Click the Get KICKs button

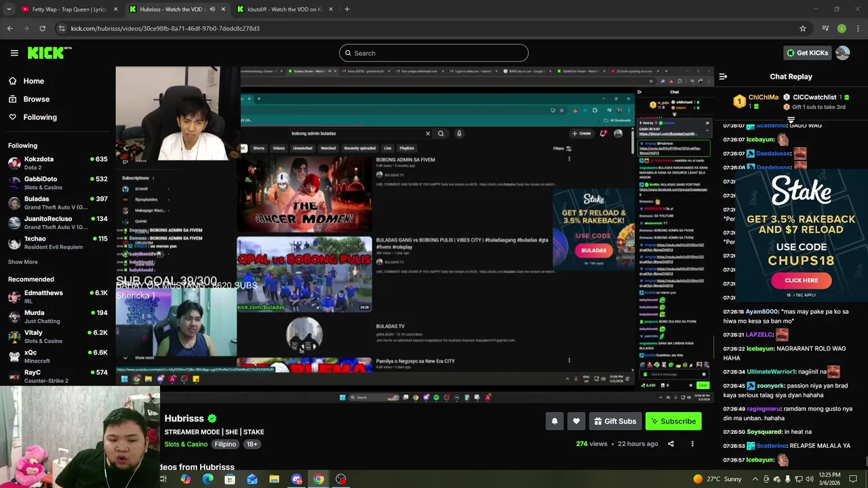point(807,53)
